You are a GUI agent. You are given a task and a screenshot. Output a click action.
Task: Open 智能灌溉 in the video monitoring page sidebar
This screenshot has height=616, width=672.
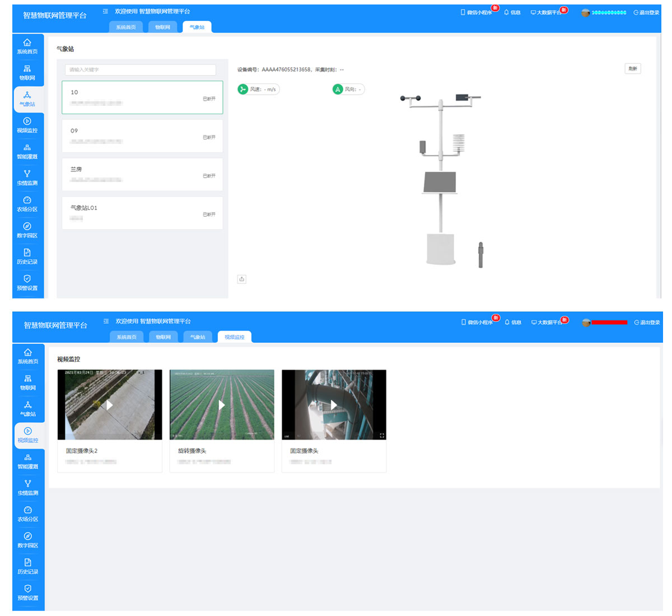pyautogui.click(x=28, y=461)
